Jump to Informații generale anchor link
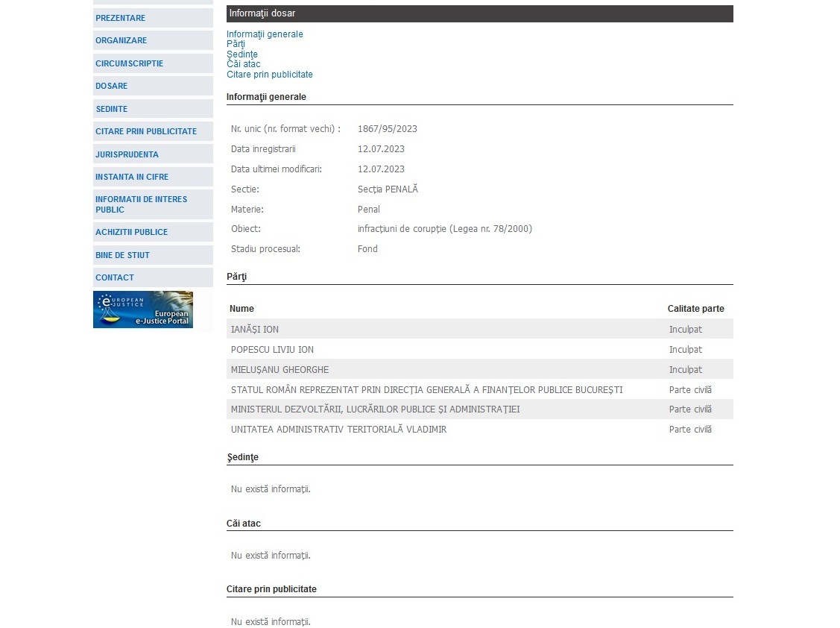 pos(265,34)
